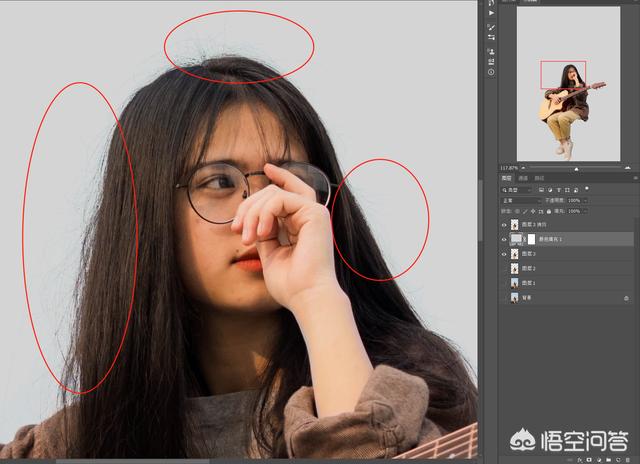Open the circular info icon in side strip
Screen dimensions: 640x464
pos(491,72)
